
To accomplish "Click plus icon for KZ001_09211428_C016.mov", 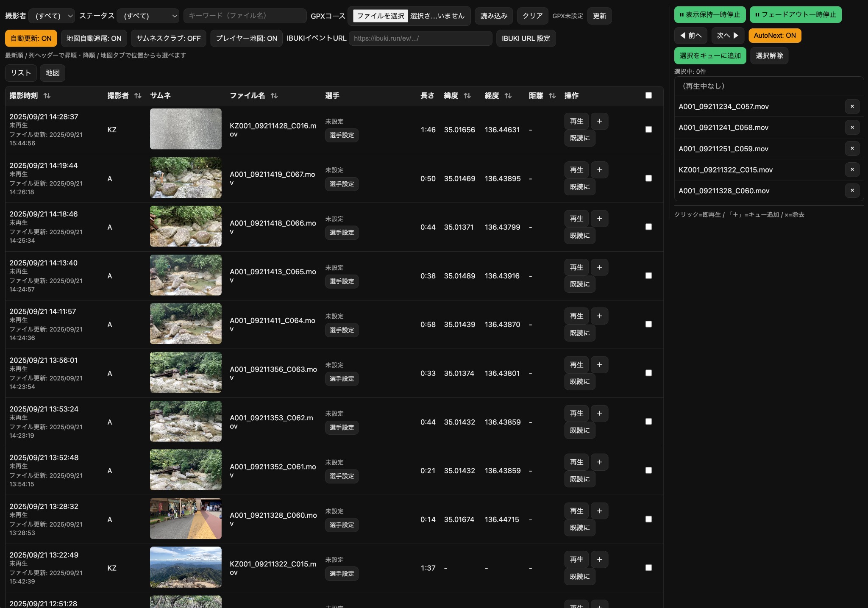I will pyautogui.click(x=599, y=121).
